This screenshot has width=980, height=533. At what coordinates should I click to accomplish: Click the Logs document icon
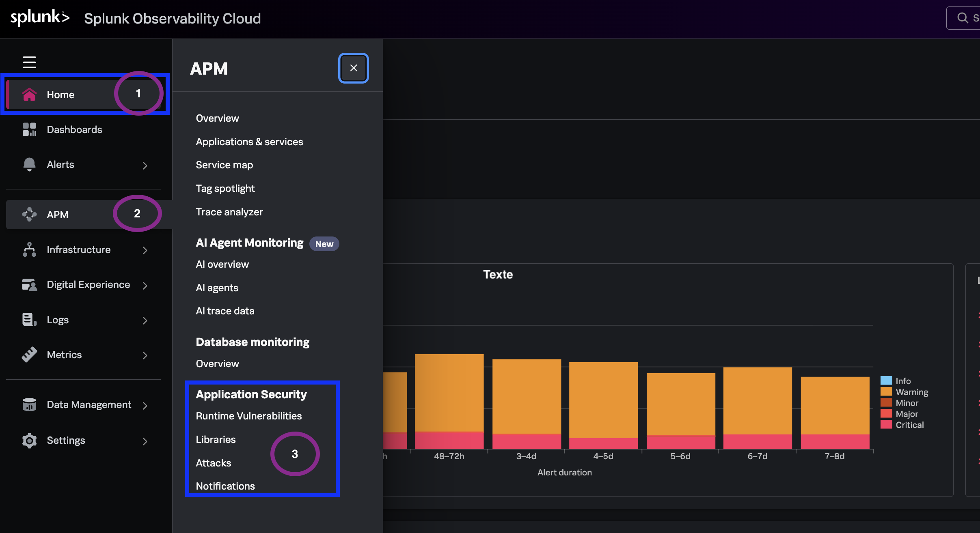coord(29,320)
